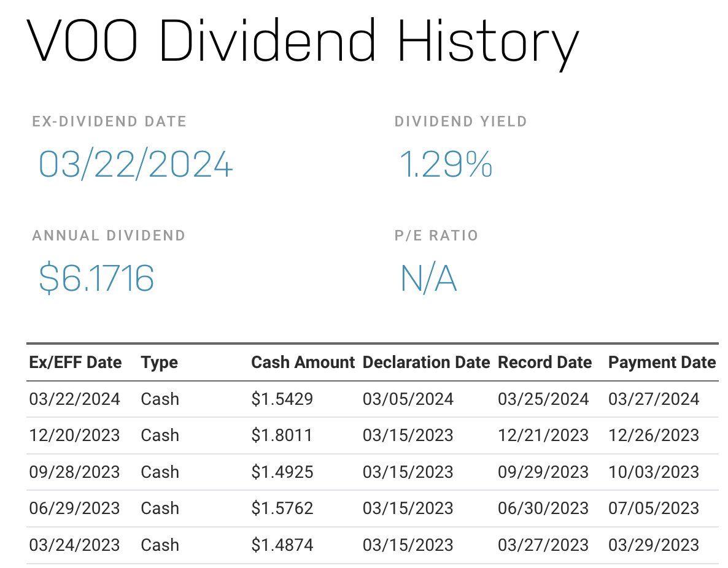Click payment date 07/05/2023
Image resolution: width=728 pixels, height=568 pixels.
tap(654, 508)
